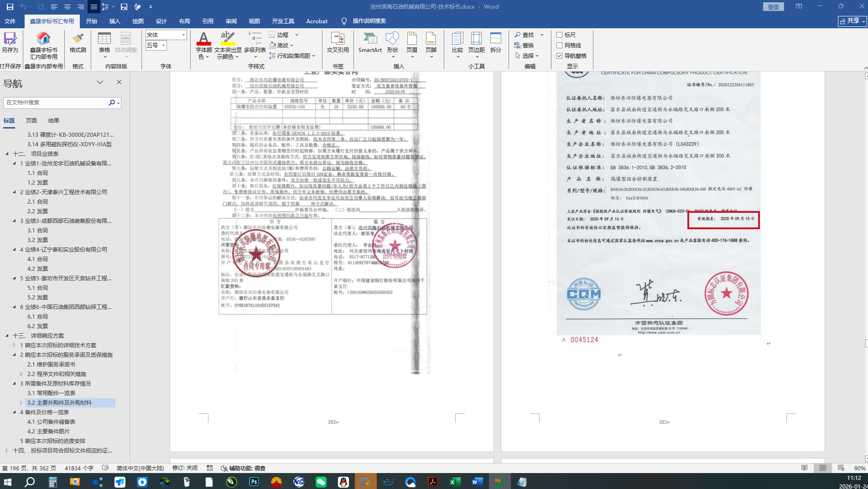Open the 选择 selection tool
The width and height of the screenshot is (868, 489).
click(527, 56)
